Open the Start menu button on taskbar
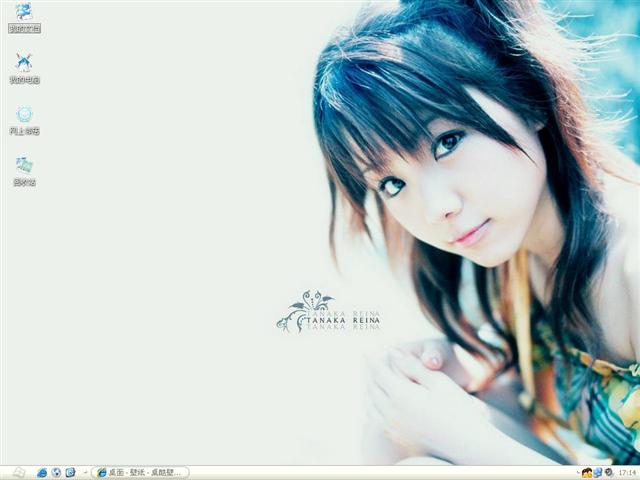The width and height of the screenshot is (640, 480). coord(19,473)
